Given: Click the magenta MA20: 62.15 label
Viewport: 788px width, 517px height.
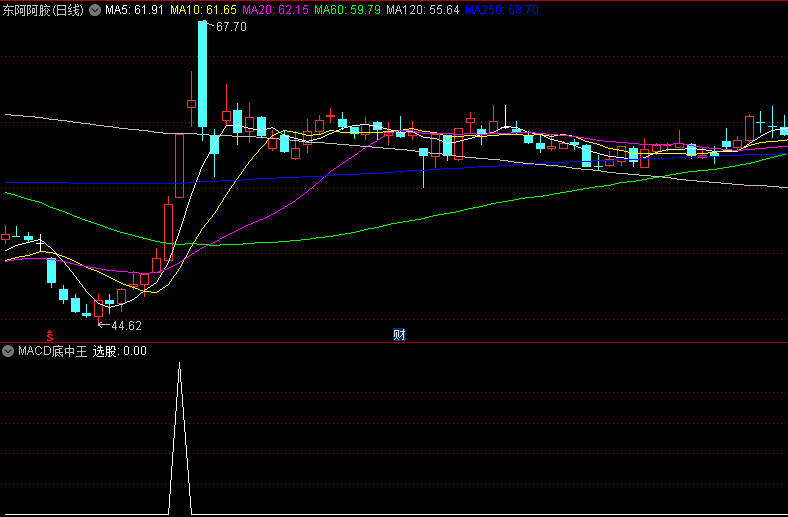Looking at the screenshot, I should click(275, 10).
